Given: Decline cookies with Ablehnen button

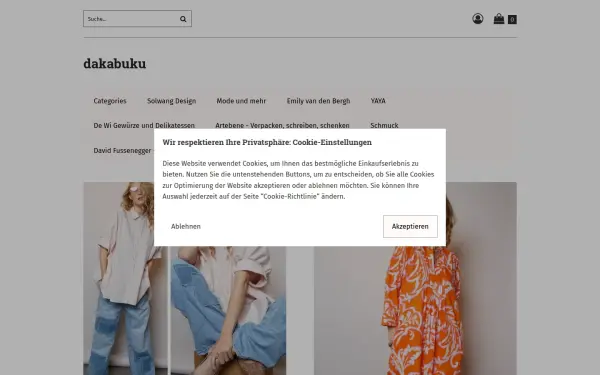Looking at the screenshot, I should (186, 227).
